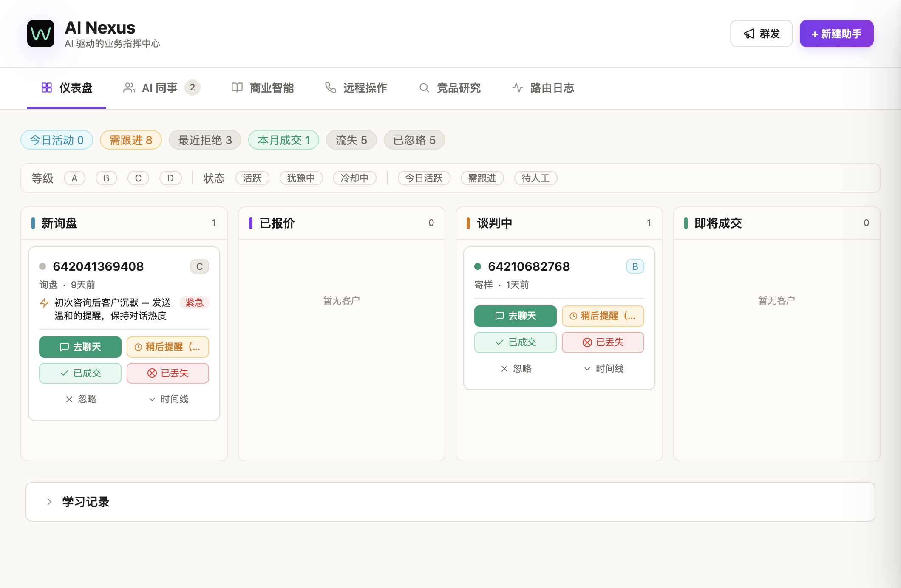Open 路由日志 tab
This screenshot has width=901, height=588.
(543, 88)
